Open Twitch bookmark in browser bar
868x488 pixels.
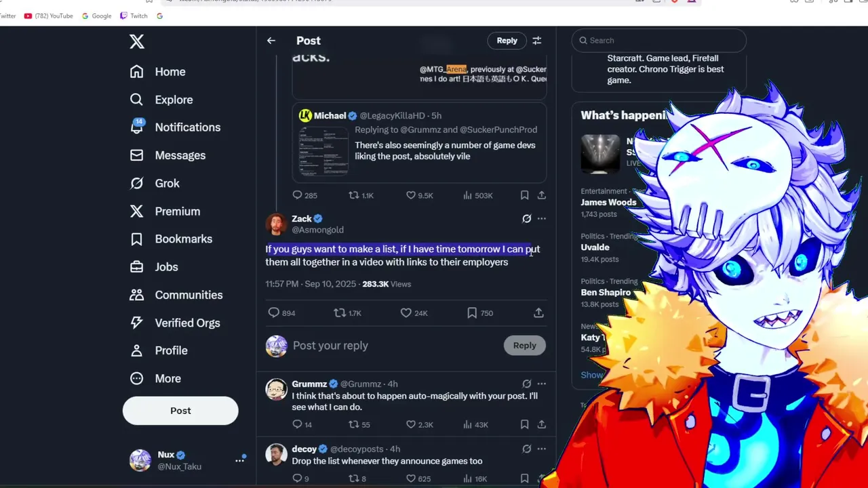[134, 16]
